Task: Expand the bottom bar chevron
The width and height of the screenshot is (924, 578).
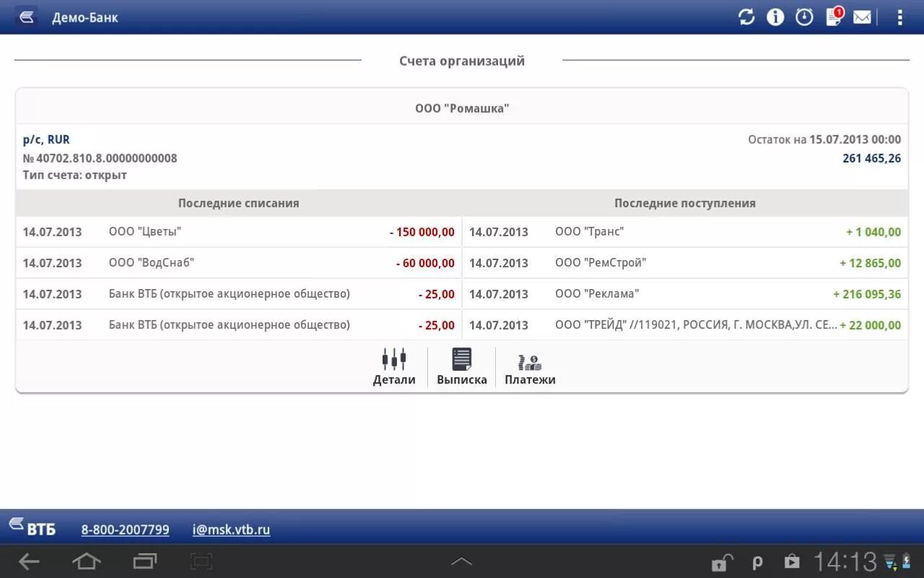Action: click(x=461, y=561)
